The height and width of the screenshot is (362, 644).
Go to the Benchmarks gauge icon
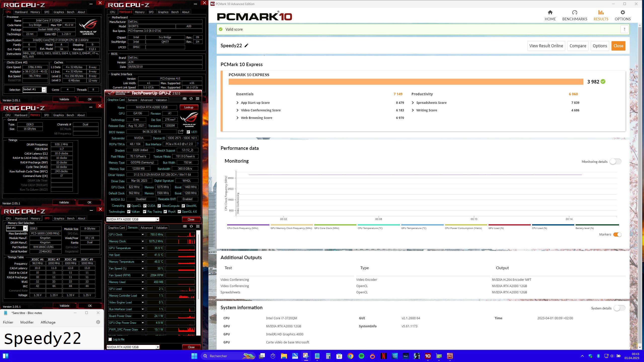[x=575, y=13]
